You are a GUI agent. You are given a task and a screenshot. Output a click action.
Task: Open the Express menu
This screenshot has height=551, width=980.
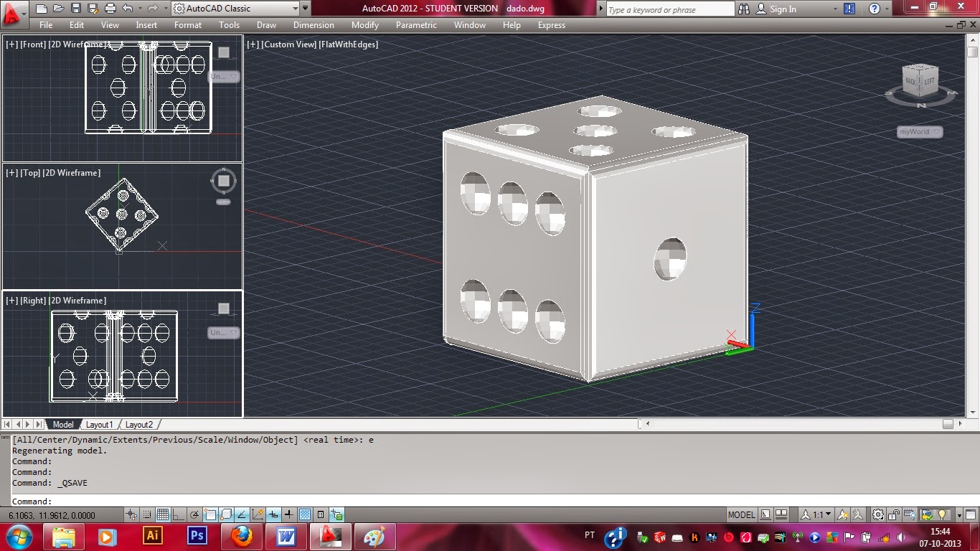[552, 25]
